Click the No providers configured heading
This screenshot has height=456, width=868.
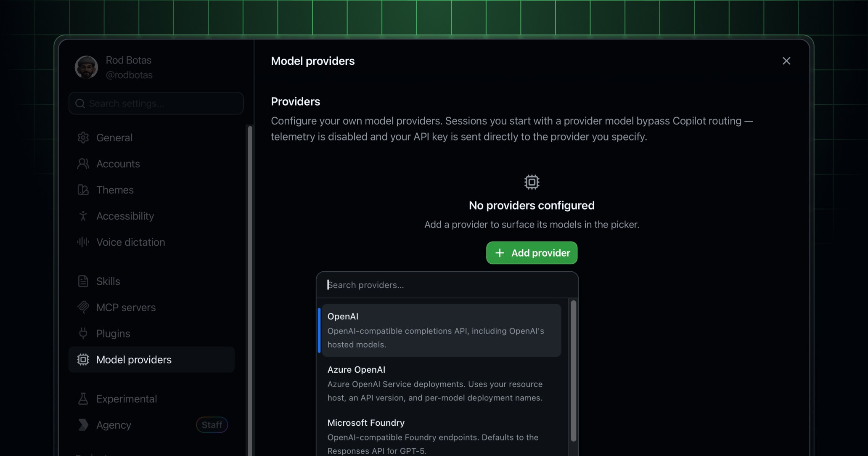click(532, 205)
